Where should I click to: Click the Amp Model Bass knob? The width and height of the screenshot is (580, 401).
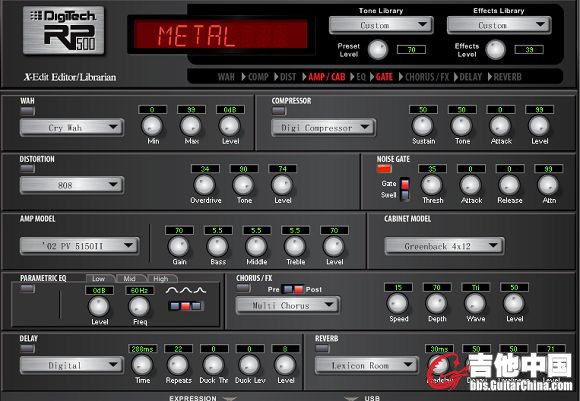tap(218, 246)
